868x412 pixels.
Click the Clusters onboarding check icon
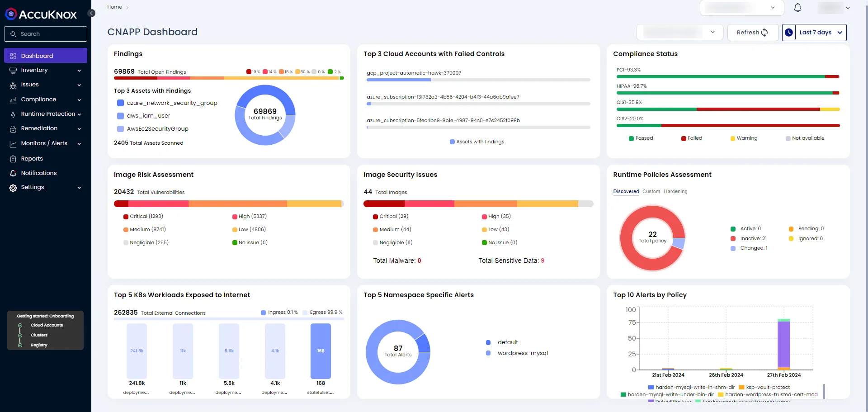pos(20,335)
